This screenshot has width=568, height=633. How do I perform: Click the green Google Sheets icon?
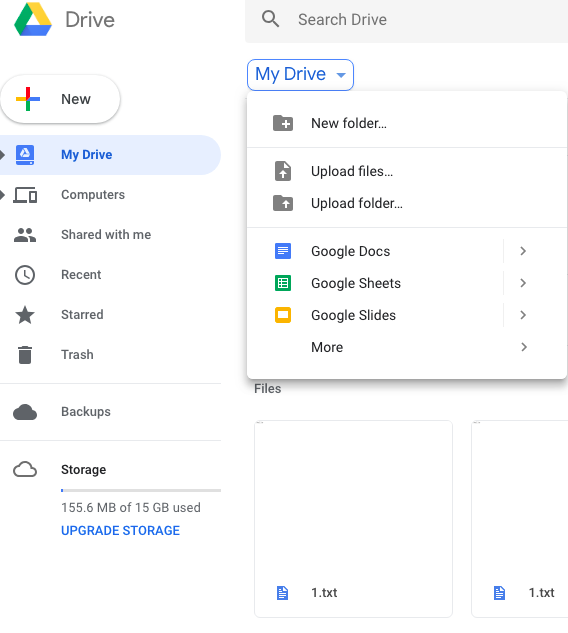click(x=283, y=283)
